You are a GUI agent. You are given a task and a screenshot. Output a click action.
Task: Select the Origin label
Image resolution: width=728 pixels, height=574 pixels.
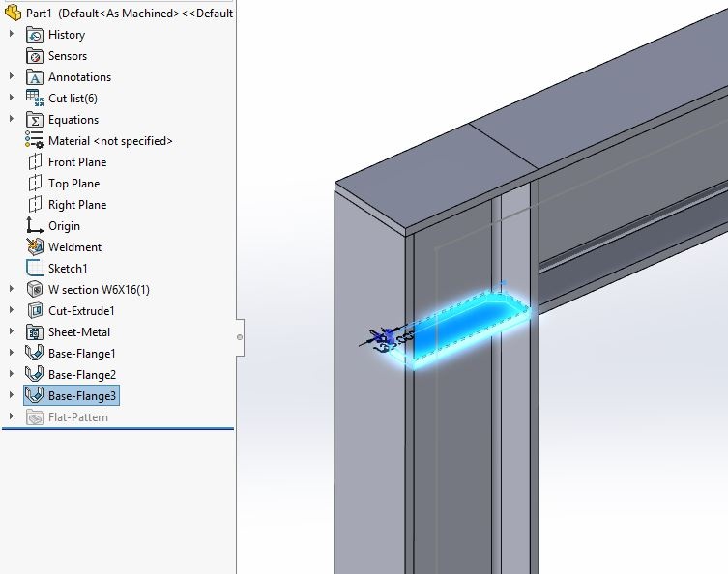click(64, 226)
